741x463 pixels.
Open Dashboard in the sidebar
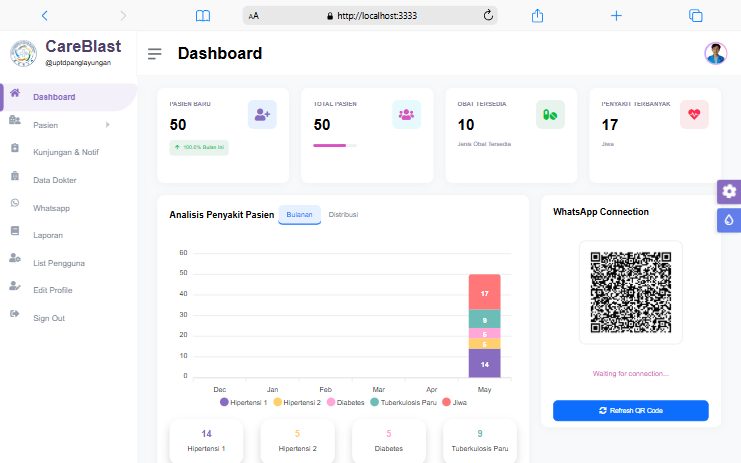pos(69,97)
